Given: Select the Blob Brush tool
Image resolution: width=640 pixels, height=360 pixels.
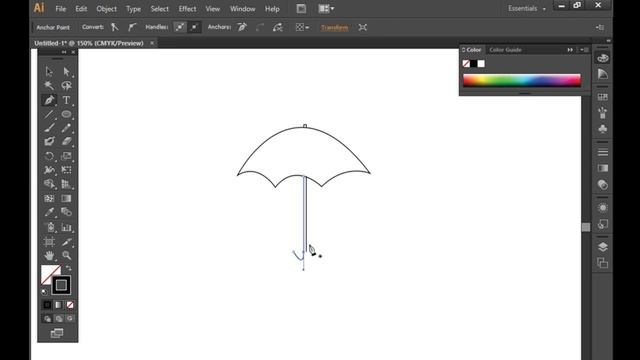Looking at the screenshot, I should point(49,142).
